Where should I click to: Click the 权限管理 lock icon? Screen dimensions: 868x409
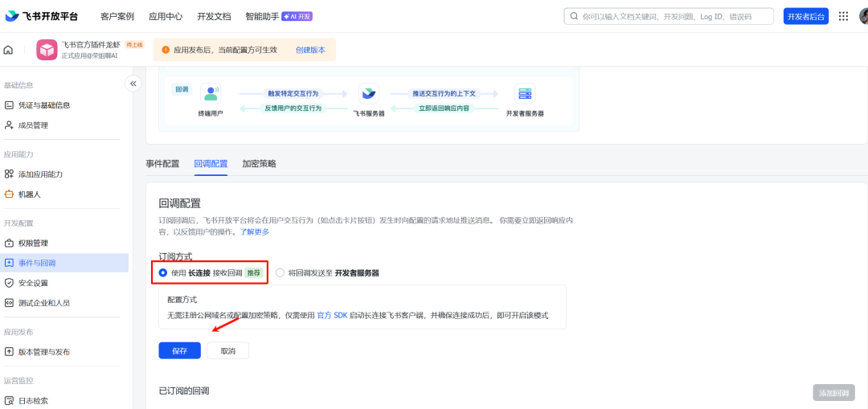tap(9, 243)
